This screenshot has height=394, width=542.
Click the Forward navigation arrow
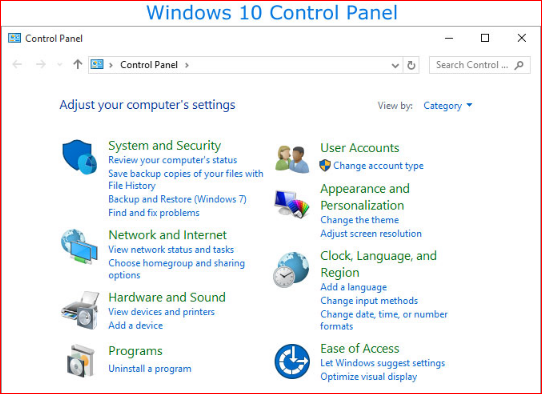(41, 64)
